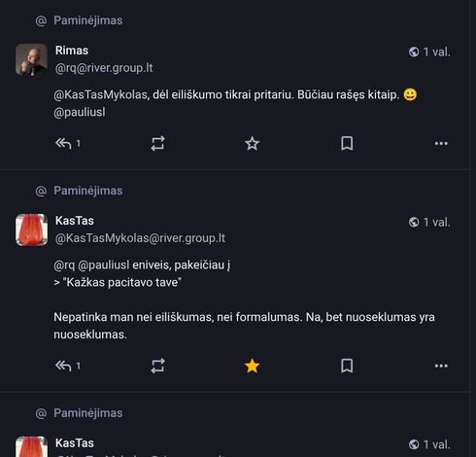
Task: Open KasTas's avatar in second post
Action: tap(31, 229)
